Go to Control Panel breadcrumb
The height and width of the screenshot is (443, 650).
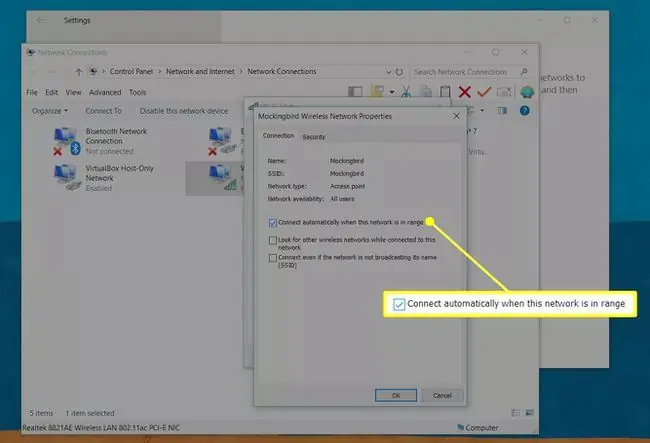point(131,71)
